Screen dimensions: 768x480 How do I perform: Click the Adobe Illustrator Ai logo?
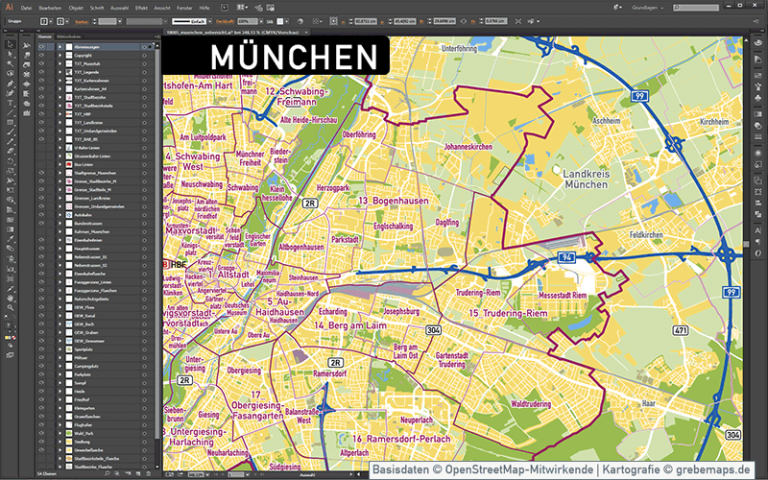tap(9, 7)
